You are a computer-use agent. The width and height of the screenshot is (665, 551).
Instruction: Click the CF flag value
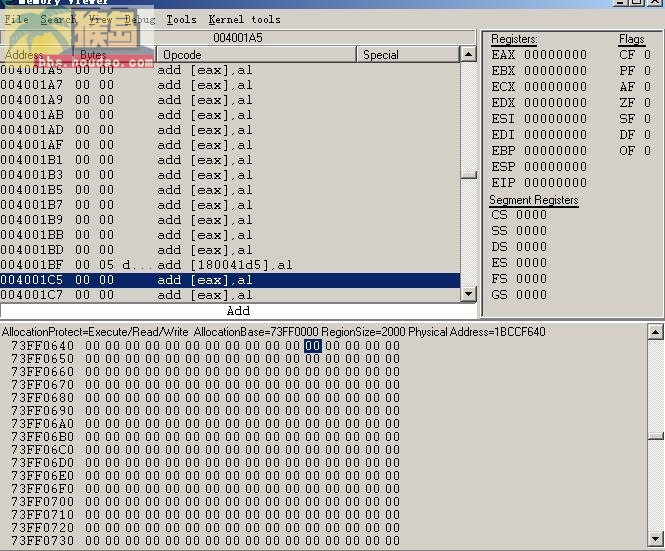(647, 55)
